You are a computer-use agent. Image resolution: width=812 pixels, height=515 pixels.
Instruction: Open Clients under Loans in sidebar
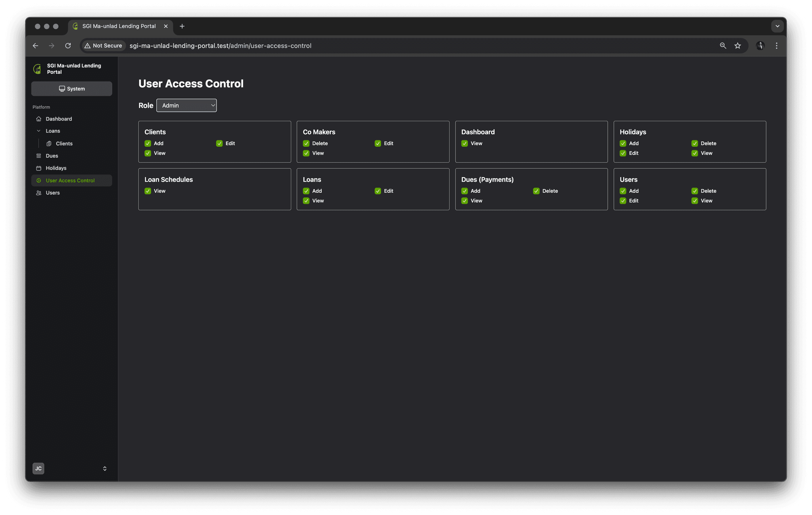64,144
